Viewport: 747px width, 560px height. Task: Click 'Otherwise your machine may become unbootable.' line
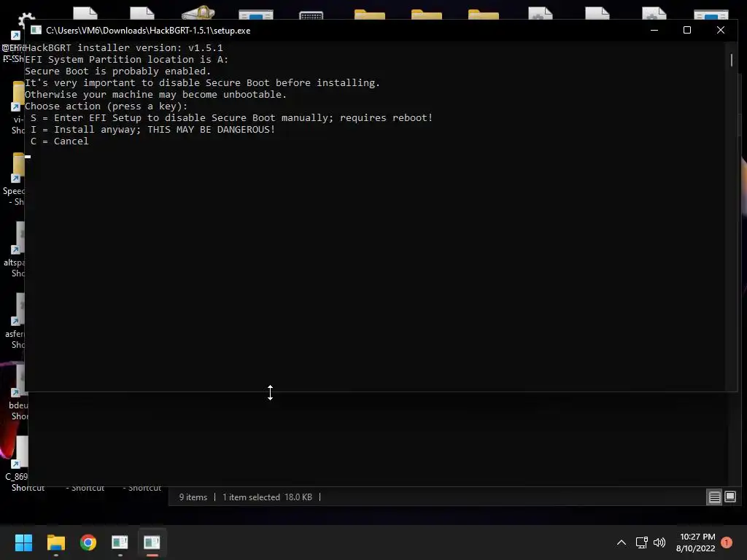[156, 94]
